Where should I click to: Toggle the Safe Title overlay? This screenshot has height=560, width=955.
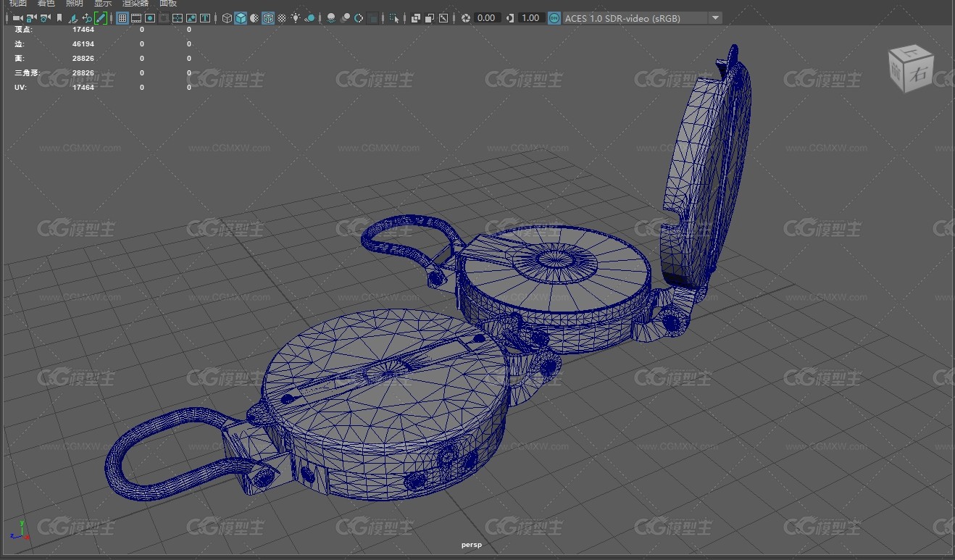205,18
